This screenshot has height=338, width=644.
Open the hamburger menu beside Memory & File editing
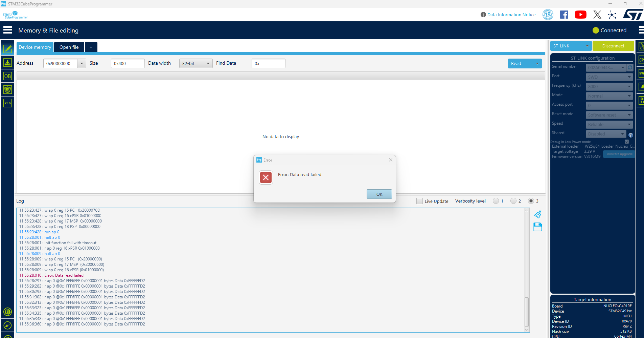click(x=8, y=30)
